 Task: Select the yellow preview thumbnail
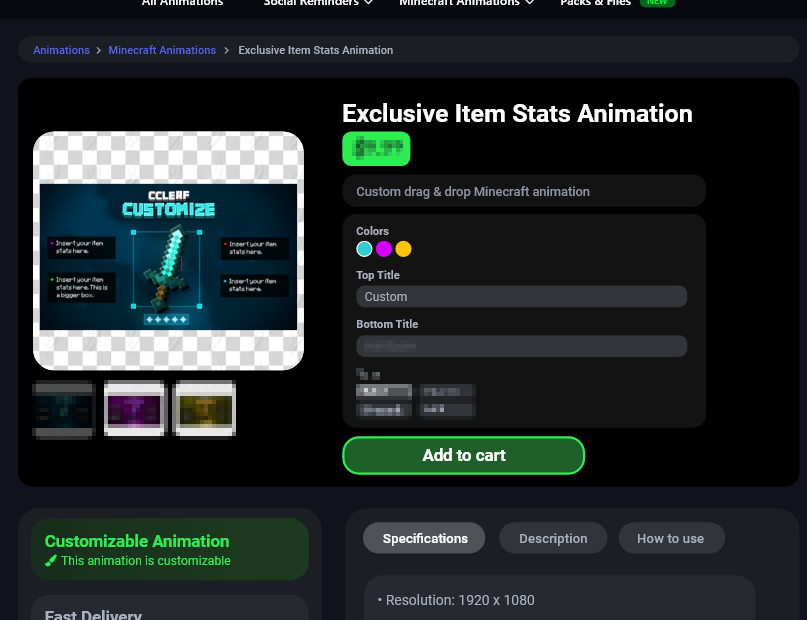(x=205, y=409)
